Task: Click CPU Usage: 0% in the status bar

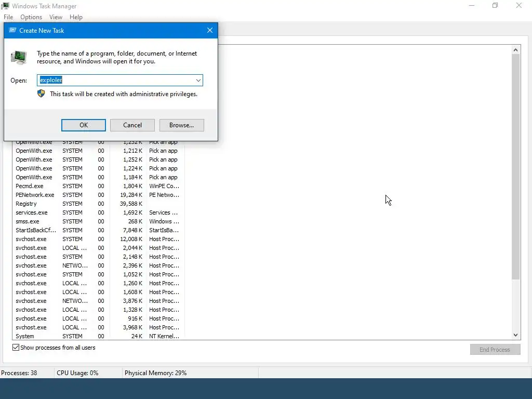Action: pyautogui.click(x=77, y=373)
